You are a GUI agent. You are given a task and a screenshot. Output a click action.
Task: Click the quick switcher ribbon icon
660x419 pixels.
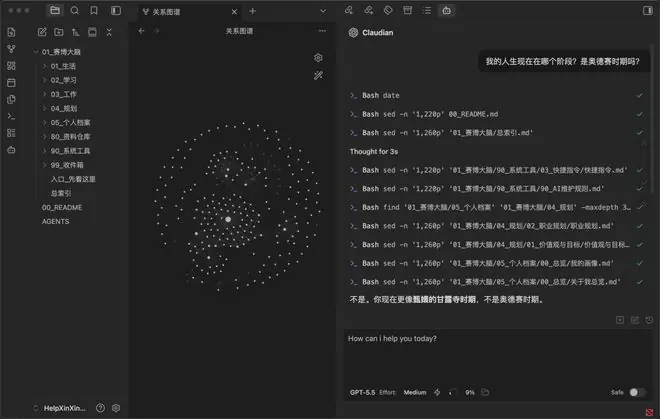tap(11, 32)
